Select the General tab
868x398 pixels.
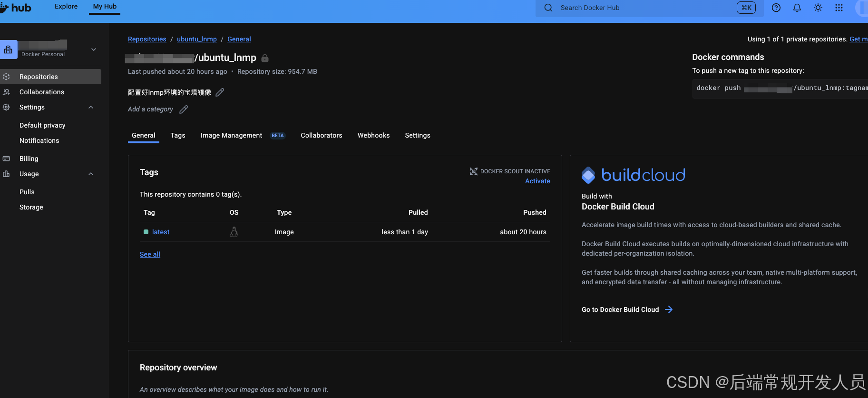144,136
